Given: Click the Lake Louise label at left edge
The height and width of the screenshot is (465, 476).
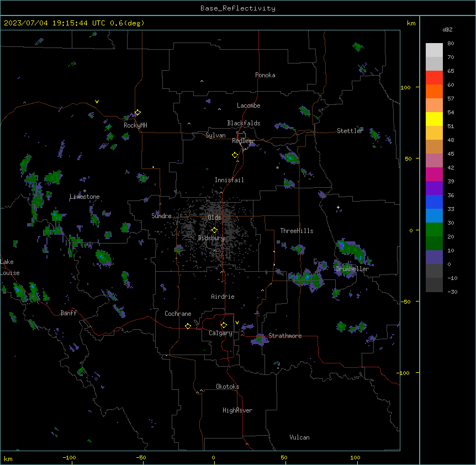Looking at the screenshot, I should pyautogui.click(x=10, y=267).
